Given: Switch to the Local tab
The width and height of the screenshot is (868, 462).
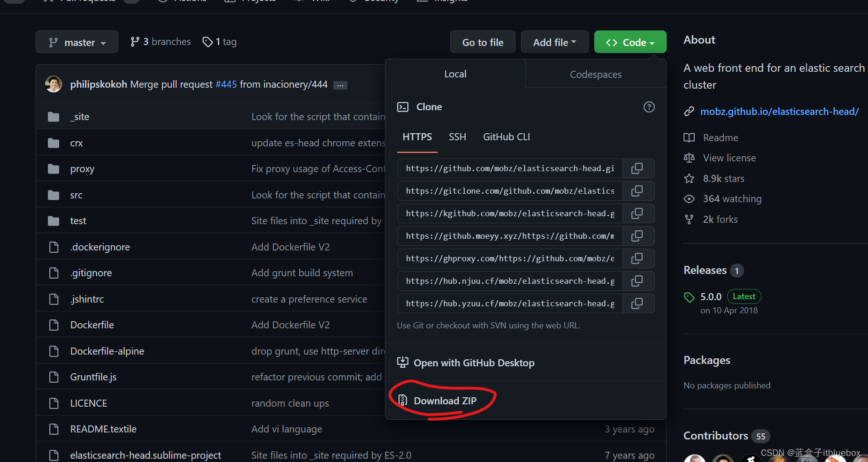Looking at the screenshot, I should pos(455,74).
